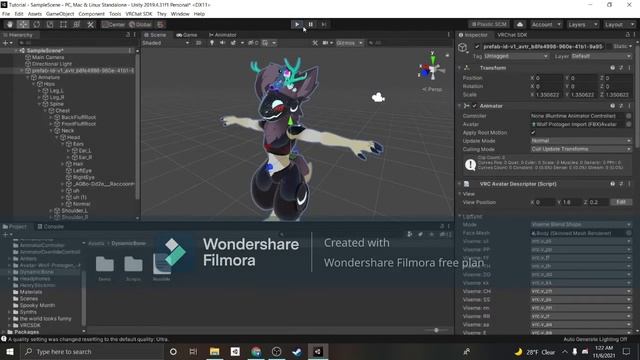Image resolution: width=640 pixels, height=360 pixels.
Task: Open the Layer Default dropdown
Action: 601,56
